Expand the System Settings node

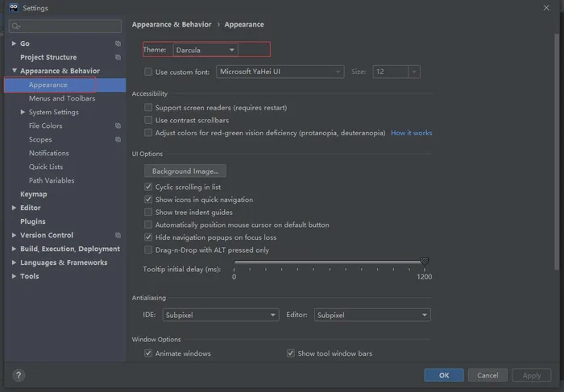pyautogui.click(x=23, y=112)
